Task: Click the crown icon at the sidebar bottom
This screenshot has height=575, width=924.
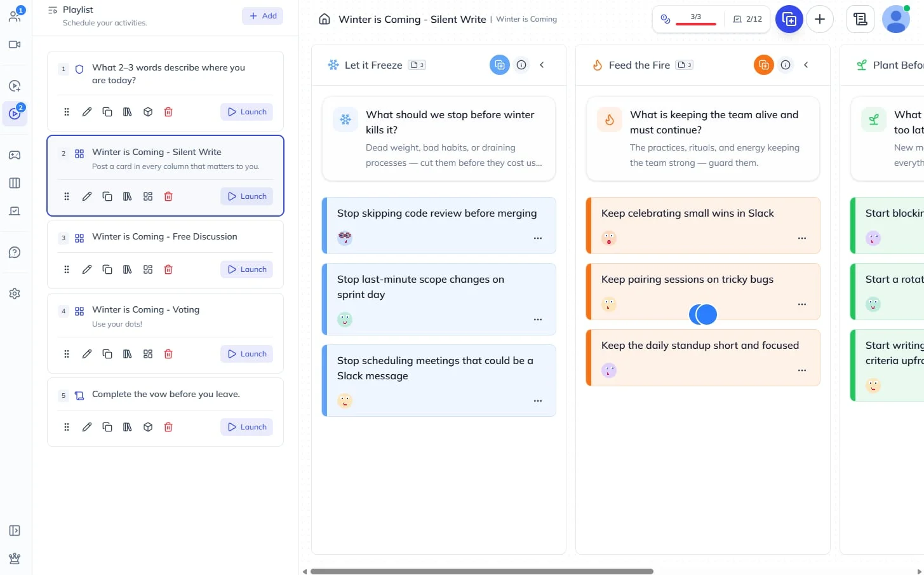Action: coord(15,559)
